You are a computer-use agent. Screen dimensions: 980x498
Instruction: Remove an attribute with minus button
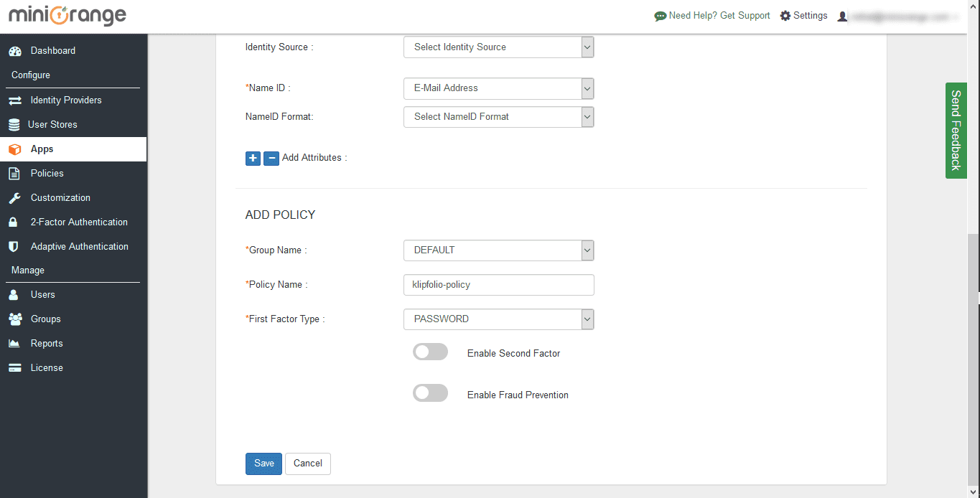point(271,159)
